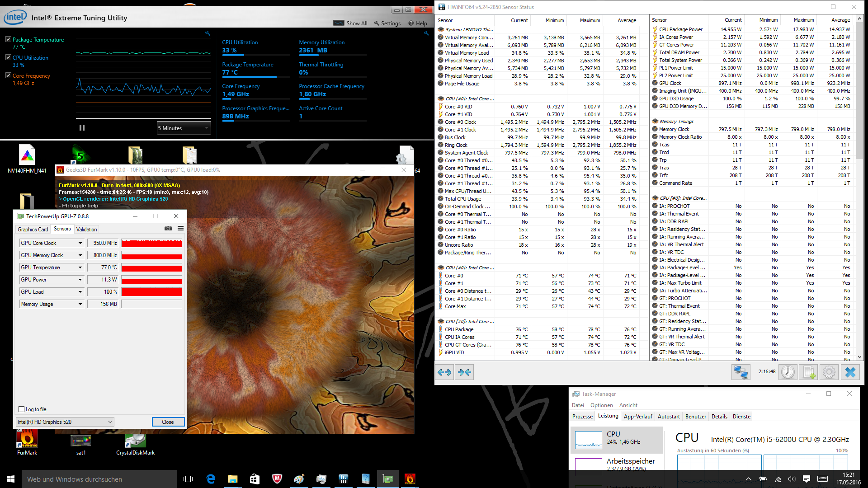Expand the GPU Core Clock dropdown

coord(80,243)
